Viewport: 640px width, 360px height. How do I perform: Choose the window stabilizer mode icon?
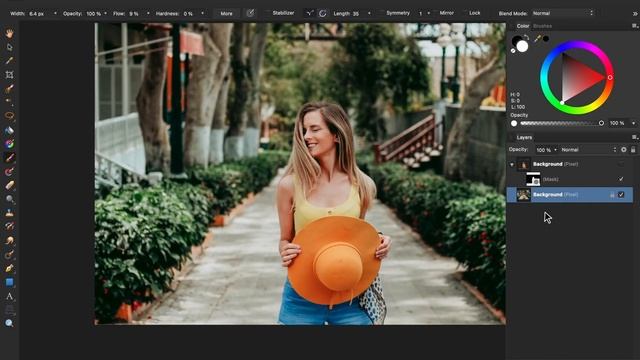click(x=322, y=13)
